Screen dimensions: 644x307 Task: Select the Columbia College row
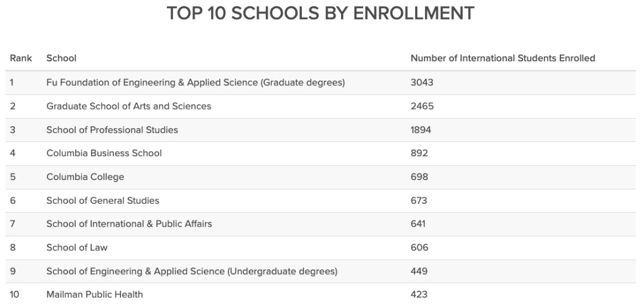click(x=320, y=177)
